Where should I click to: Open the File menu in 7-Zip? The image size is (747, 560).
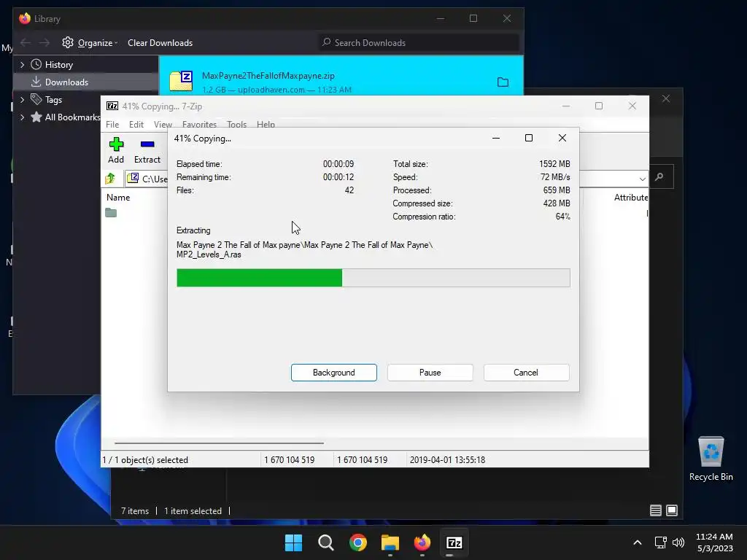(x=112, y=124)
